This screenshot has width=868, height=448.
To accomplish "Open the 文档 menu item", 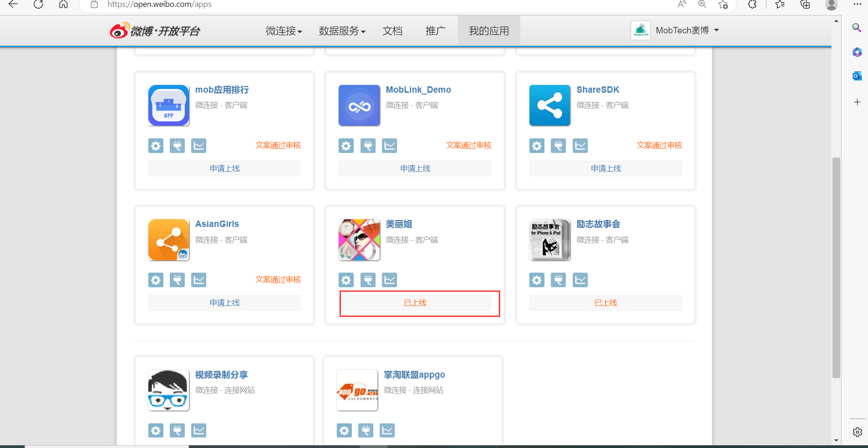I will click(x=392, y=31).
